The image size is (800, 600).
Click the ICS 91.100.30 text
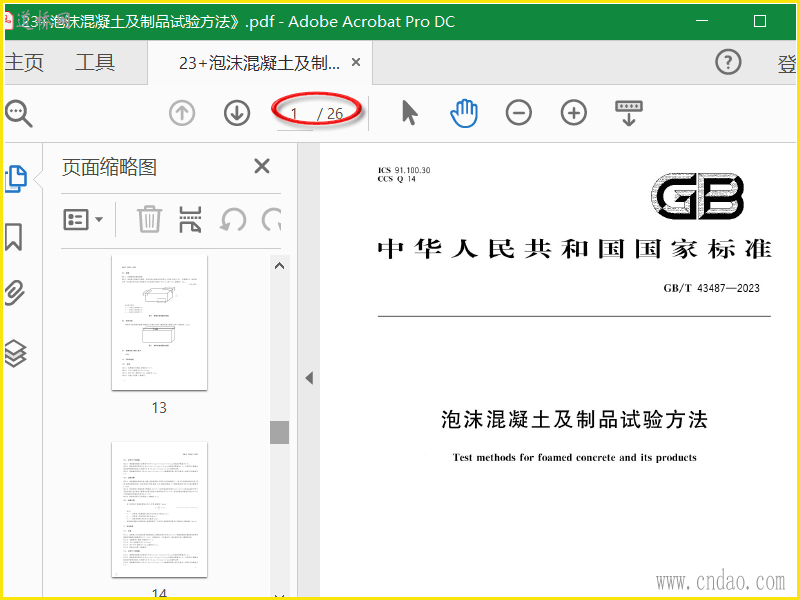404,170
